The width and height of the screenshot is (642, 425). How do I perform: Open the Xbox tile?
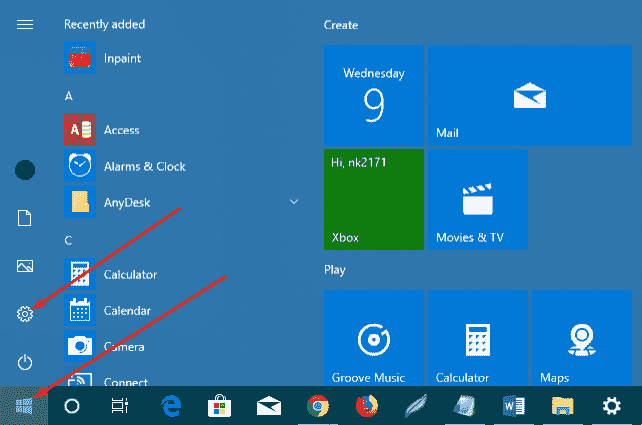[374, 199]
